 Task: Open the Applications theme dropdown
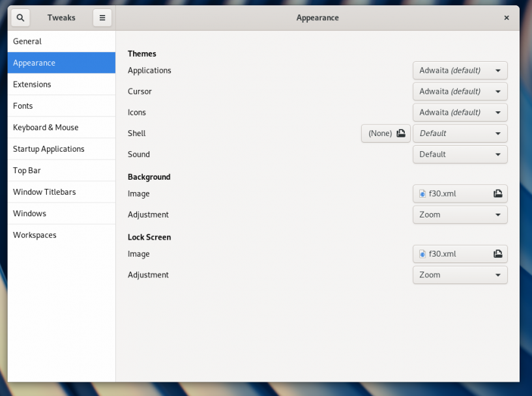(x=460, y=70)
